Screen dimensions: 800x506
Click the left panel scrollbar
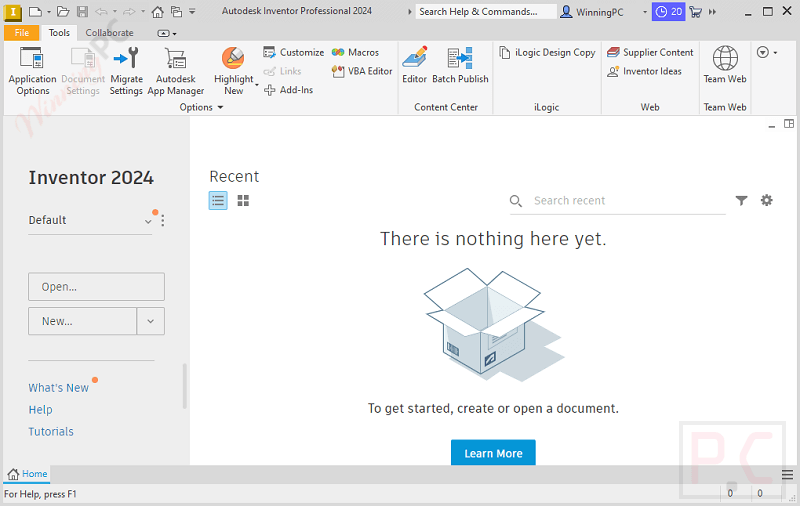point(184,386)
